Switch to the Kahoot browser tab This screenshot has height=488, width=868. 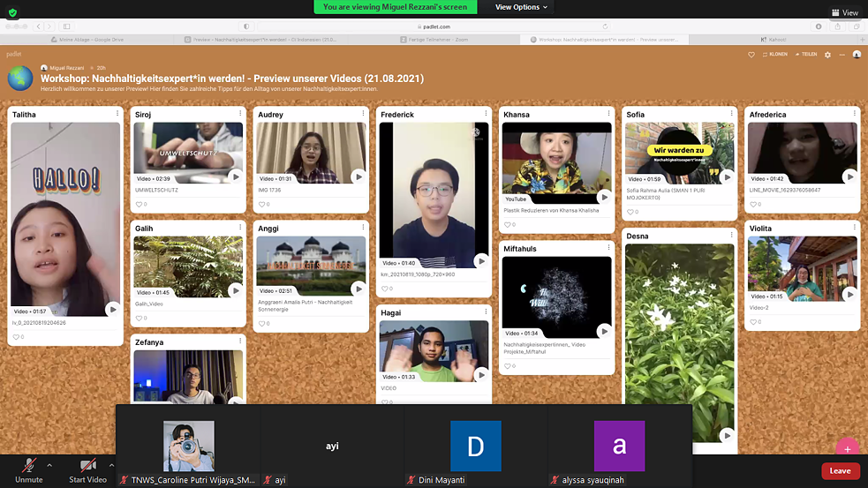pyautogui.click(x=773, y=40)
